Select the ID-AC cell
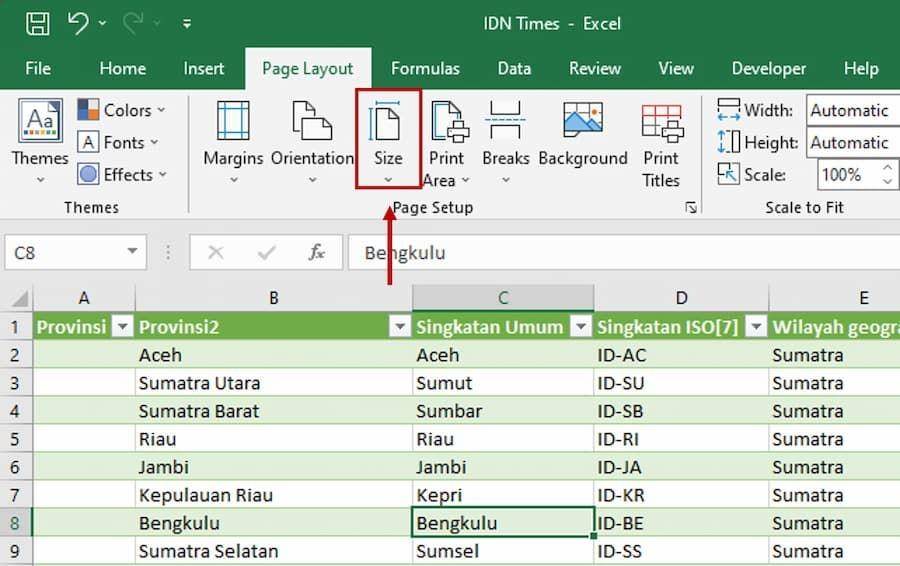Viewport: 900px width, 566px height. [681, 355]
